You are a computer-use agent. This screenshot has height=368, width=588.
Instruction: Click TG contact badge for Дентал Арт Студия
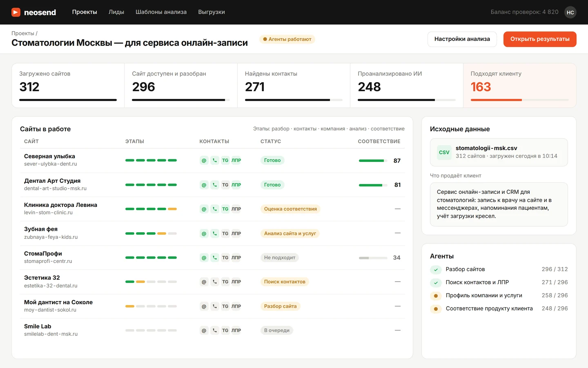(225, 185)
